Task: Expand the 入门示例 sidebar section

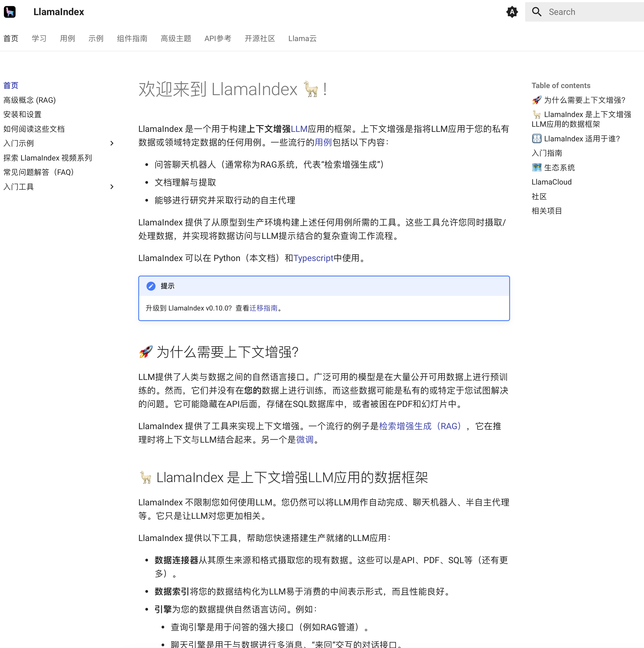Action: coord(112,143)
